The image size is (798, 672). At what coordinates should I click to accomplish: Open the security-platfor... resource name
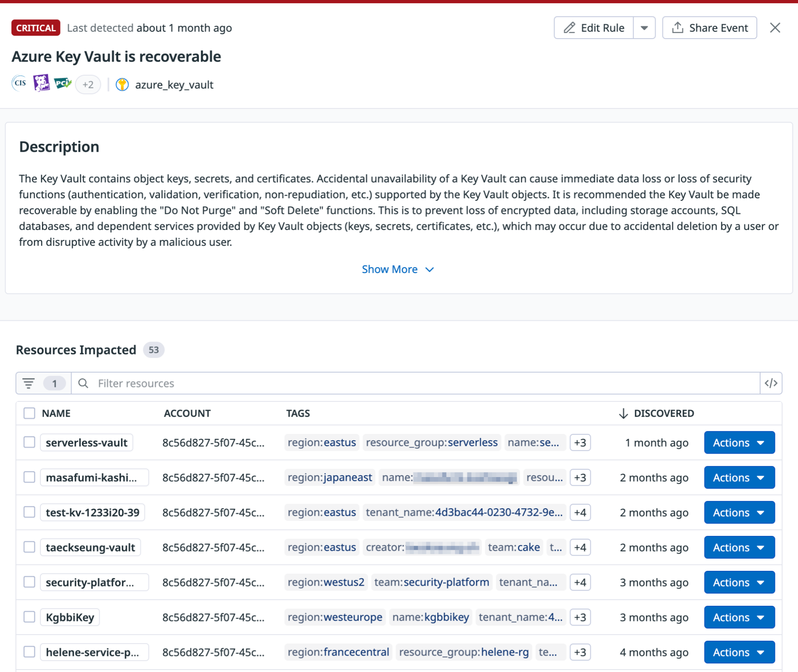coord(94,582)
